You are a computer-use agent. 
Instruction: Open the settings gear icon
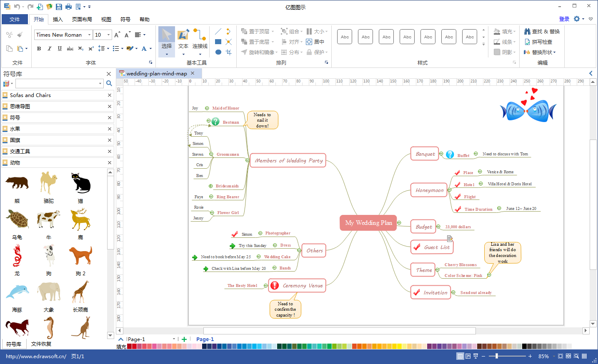577,19
